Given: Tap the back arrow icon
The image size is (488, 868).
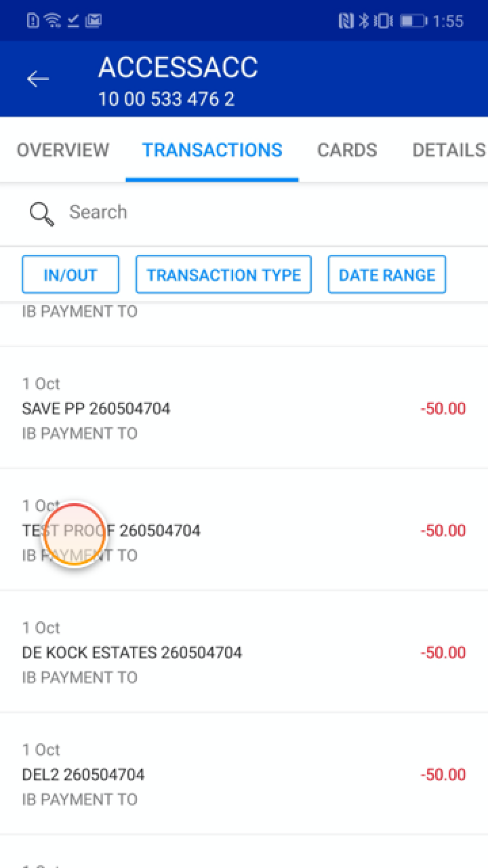Looking at the screenshot, I should click(38, 79).
